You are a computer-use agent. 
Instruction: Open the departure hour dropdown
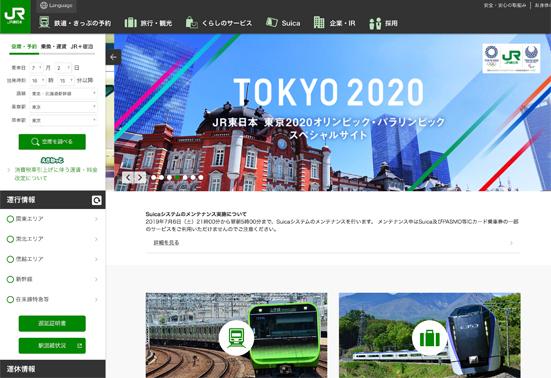(38, 80)
